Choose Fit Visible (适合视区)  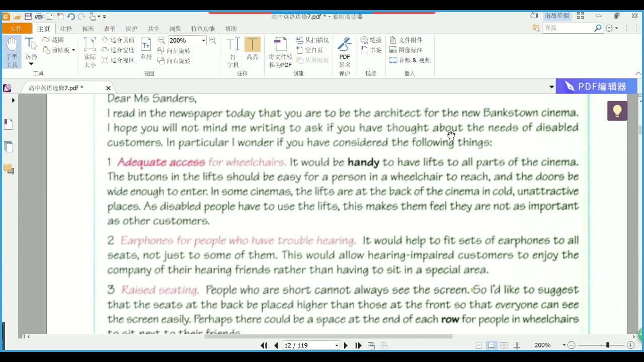coord(118,60)
